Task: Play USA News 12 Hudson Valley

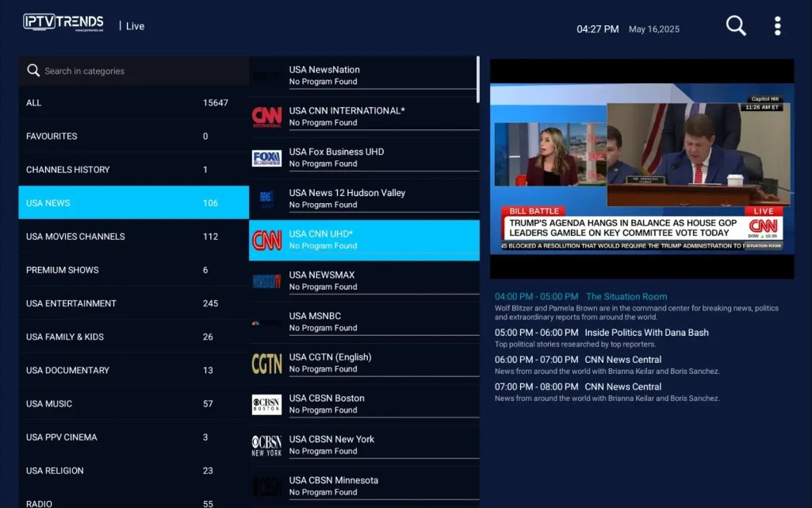Action: pyautogui.click(x=364, y=199)
